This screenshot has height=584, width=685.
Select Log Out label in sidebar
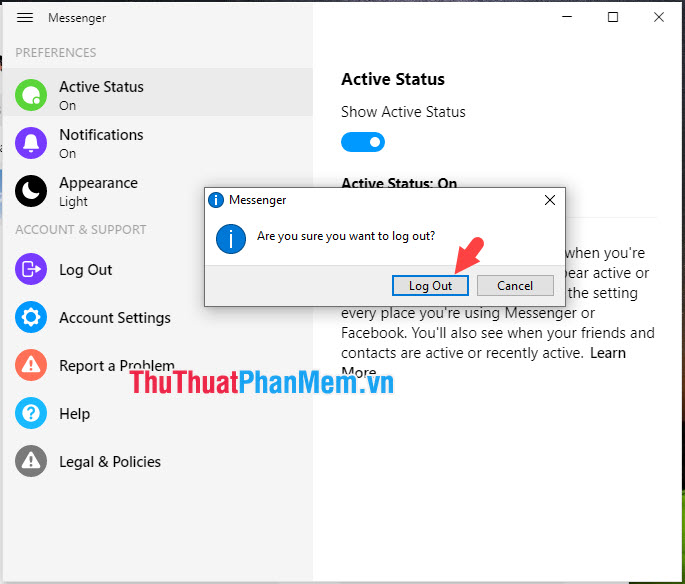tap(86, 270)
